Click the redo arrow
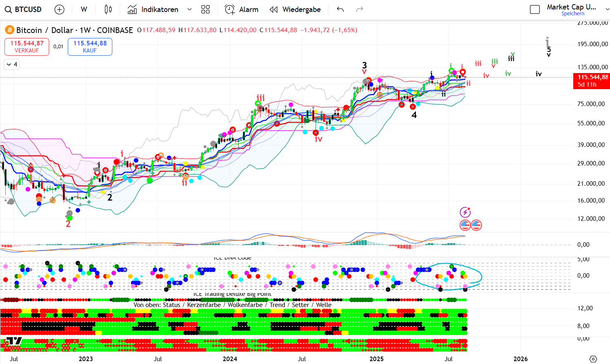Screen dimensions: 610x364 [x=360, y=9]
